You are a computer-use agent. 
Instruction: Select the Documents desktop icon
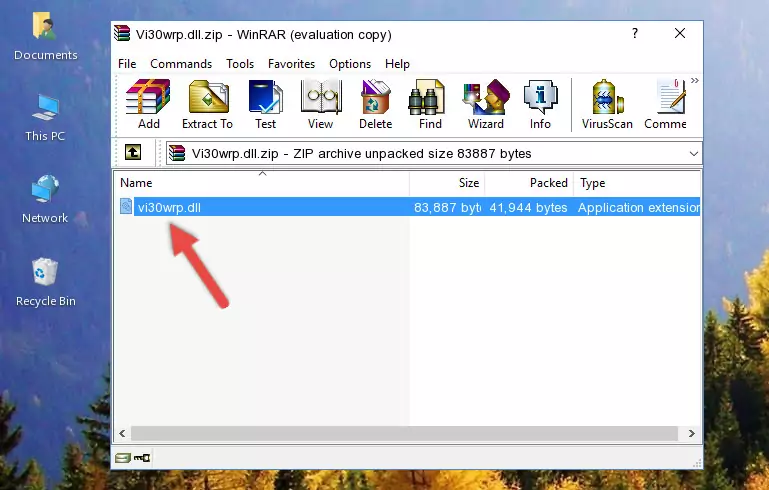pyautogui.click(x=45, y=37)
